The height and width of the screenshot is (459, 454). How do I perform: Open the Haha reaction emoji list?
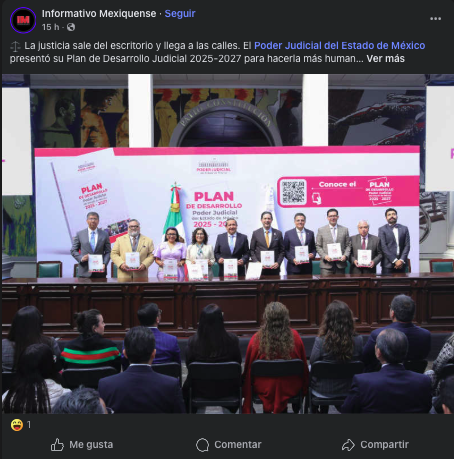click(16, 425)
